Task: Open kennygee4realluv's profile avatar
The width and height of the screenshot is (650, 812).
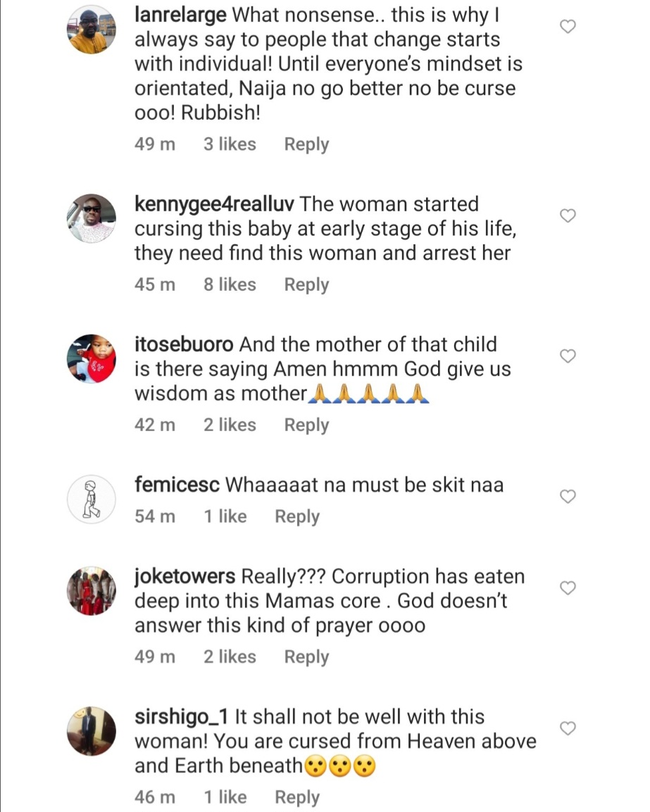Action: (91, 218)
